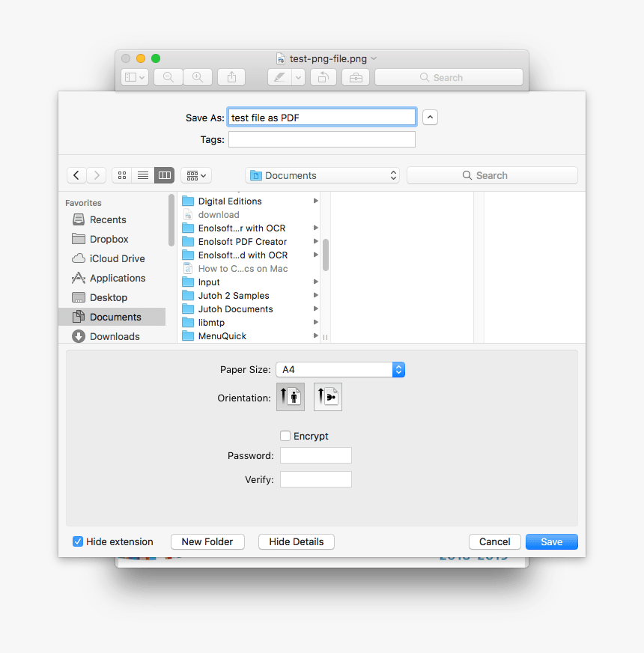Click inside the Tags input field
Viewport: 644px width, 653px height.
click(x=321, y=139)
